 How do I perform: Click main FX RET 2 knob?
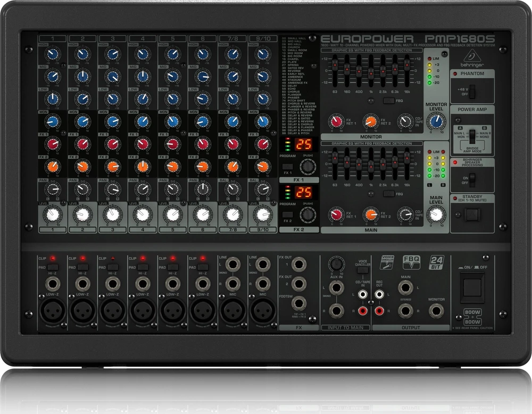371,214
